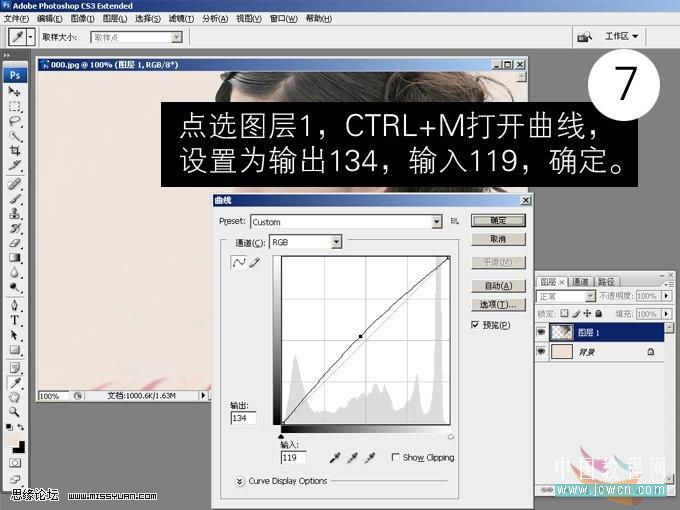
Task: Click the white point slider under the curve
Action: [x=449, y=437]
